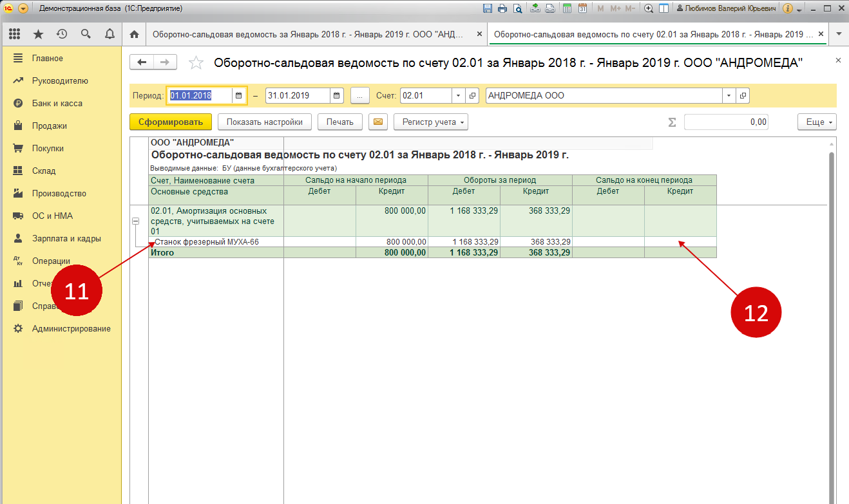Open the Search magnifier icon
Screen dimensions: 849x504
tap(86, 34)
